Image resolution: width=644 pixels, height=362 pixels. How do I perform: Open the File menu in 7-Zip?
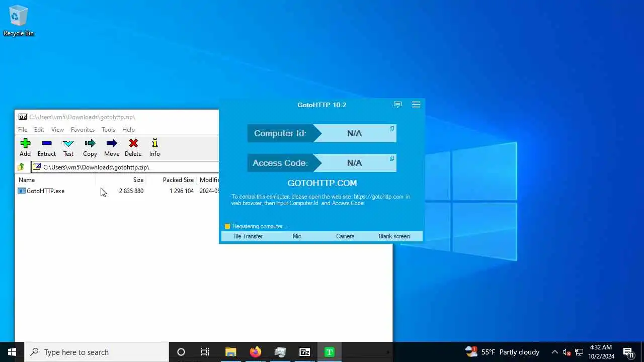(23, 130)
